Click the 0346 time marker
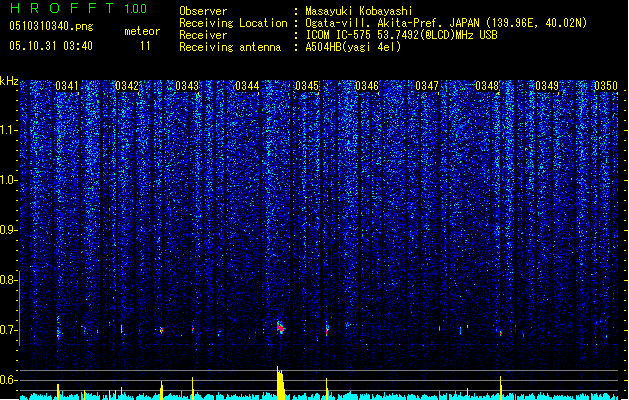This screenshot has height=400, width=629. point(367,86)
